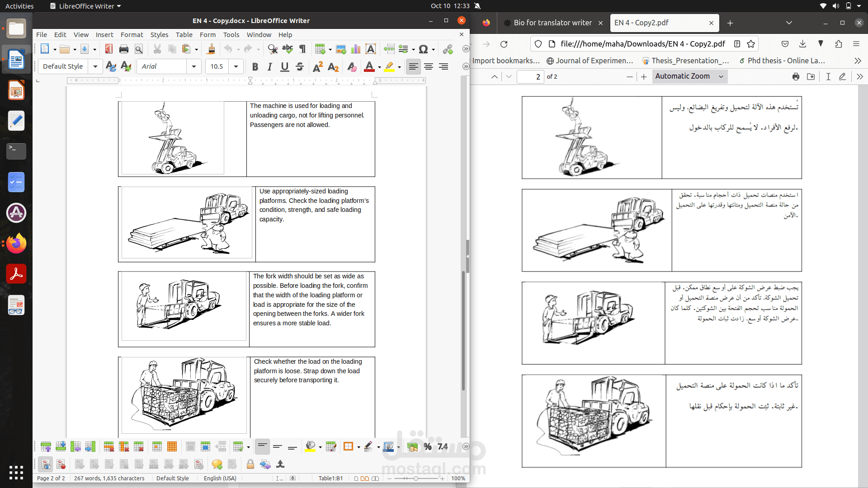Click the Writer zoom slider handle
The image size is (868, 488).
coord(416,479)
